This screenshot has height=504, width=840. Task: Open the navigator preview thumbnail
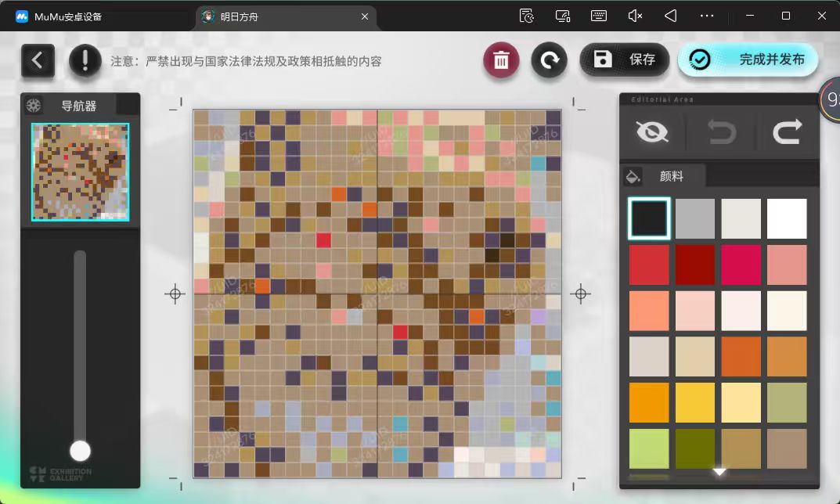tap(81, 172)
